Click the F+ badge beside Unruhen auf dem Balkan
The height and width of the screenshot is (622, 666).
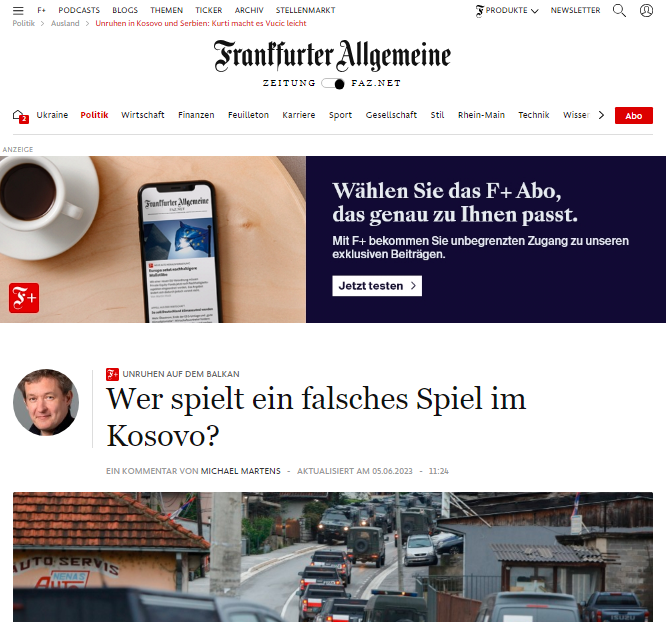pyautogui.click(x=112, y=374)
